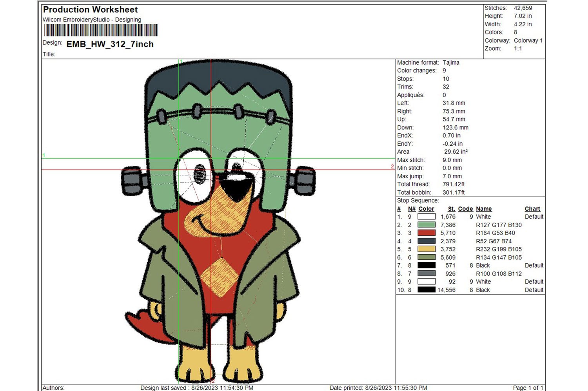Click the color name "R127 G177 B130"
588x391 pixels.
(499, 225)
